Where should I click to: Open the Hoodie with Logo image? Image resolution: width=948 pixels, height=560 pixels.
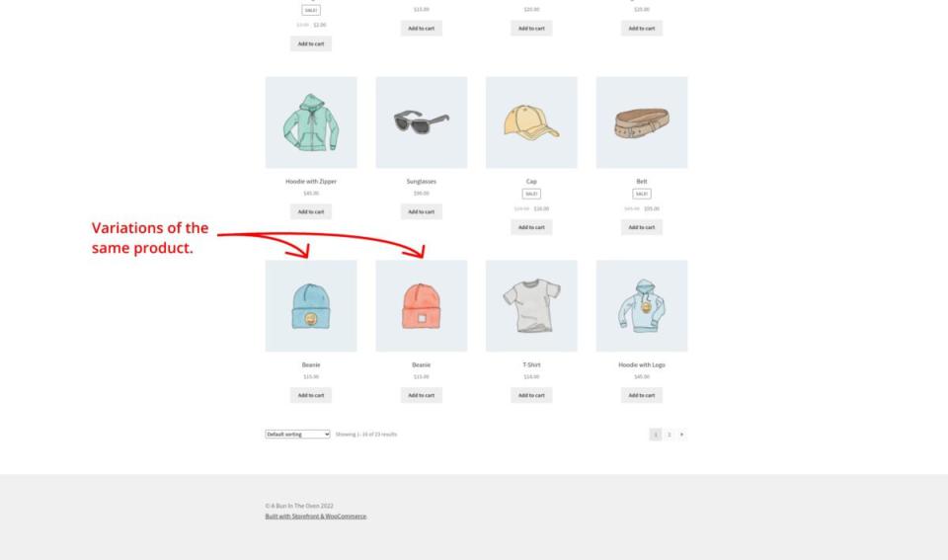[x=642, y=306]
